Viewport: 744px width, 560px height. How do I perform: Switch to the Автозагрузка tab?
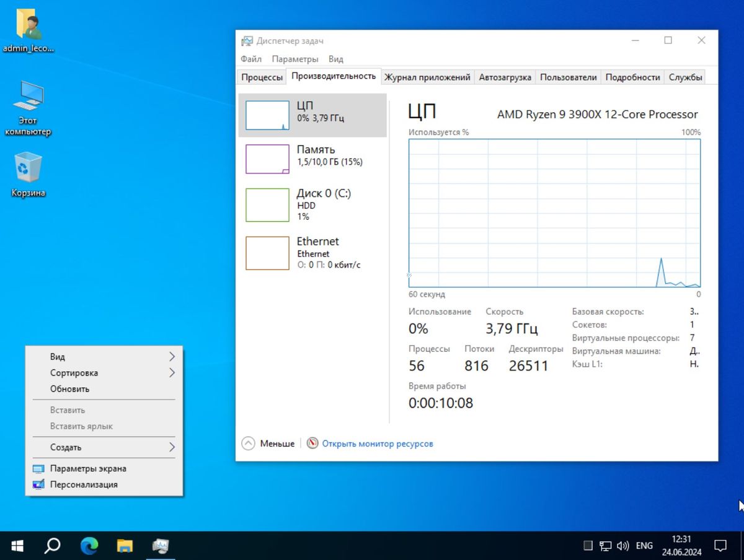(x=505, y=77)
